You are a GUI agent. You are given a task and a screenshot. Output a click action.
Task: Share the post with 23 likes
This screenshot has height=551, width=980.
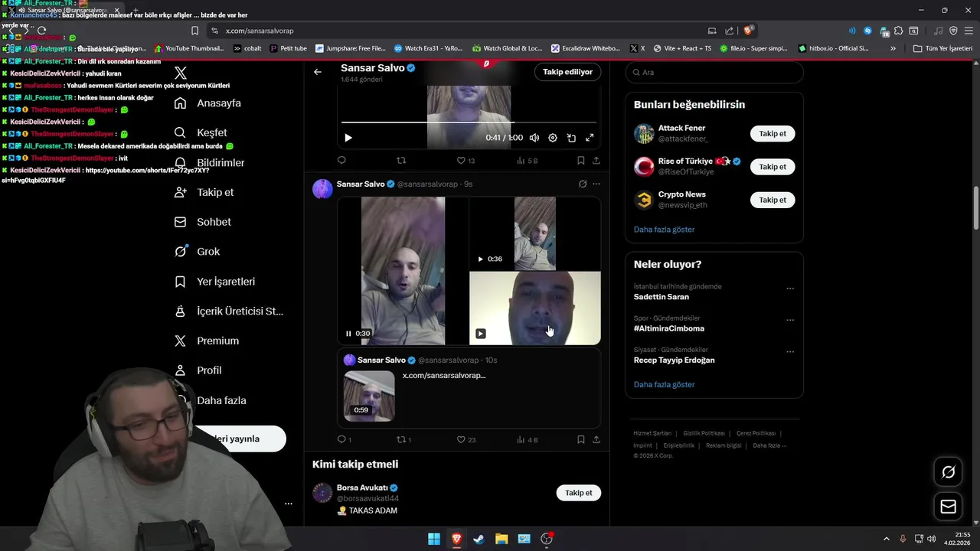(x=596, y=439)
